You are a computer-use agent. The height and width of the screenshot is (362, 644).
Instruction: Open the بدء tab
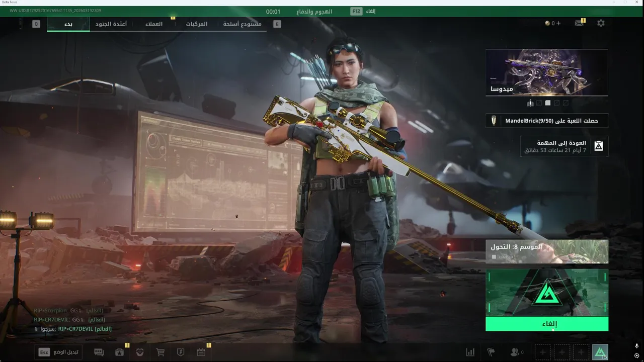point(68,24)
